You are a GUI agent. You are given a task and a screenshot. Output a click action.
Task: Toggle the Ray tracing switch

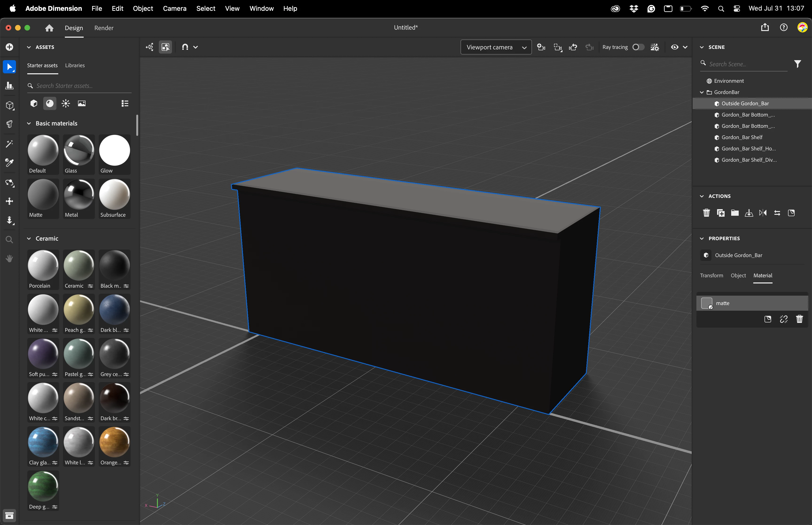pyautogui.click(x=638, y=47)
